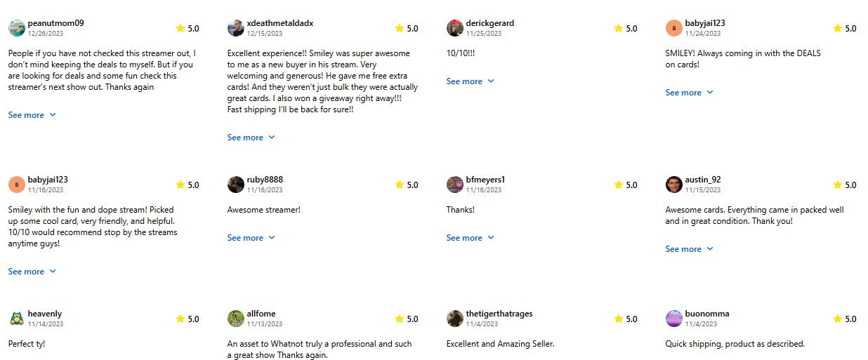Image resolution: width=868 pixels, height=360 pixels.
Task: Click See more under ruby8888's review
Action: point(251,238)
